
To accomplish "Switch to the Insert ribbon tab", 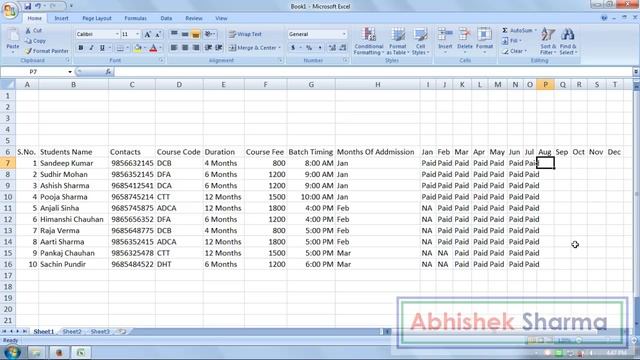I will tap(62, 18).
